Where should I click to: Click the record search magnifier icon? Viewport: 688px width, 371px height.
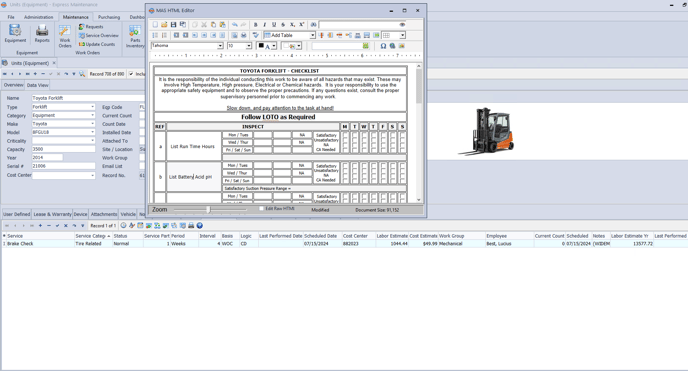82,74
